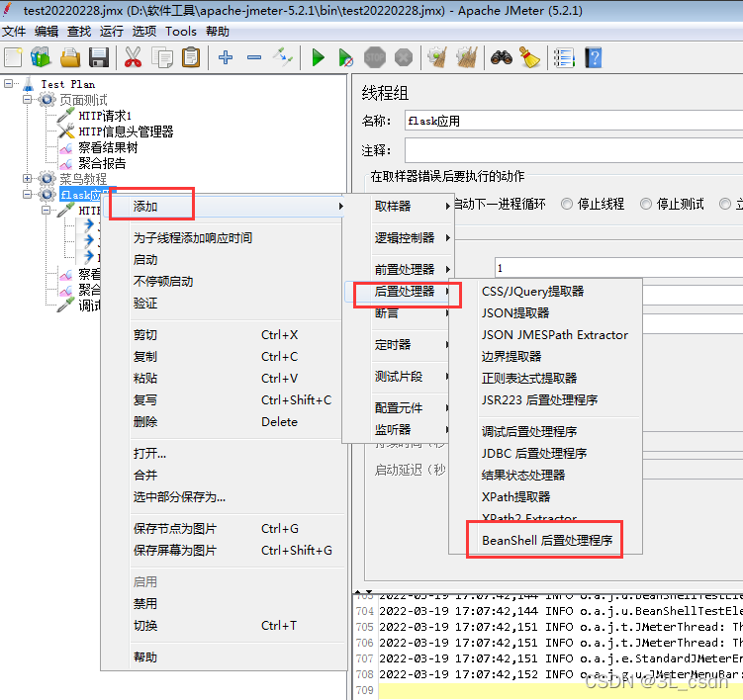Select HTTP信息头管理器 in tree
The height and width of the screenshot is (700, 743).
click(x=126, y=131)
